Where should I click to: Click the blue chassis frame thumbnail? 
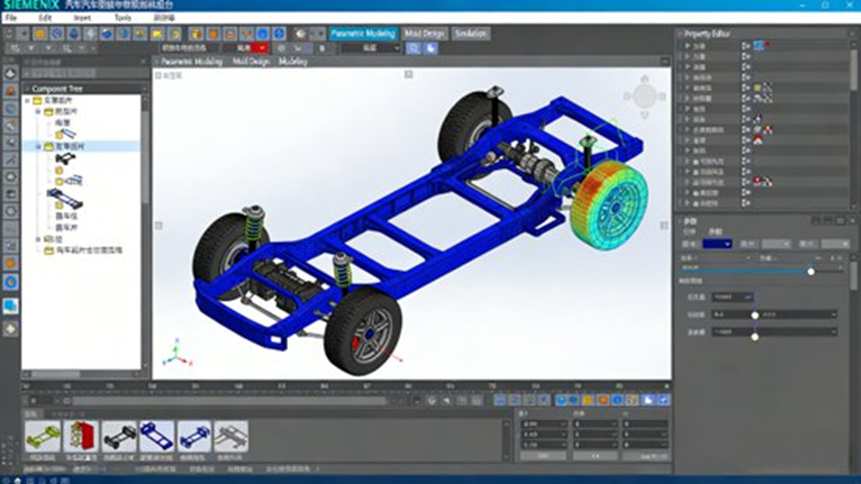[157, 435]
